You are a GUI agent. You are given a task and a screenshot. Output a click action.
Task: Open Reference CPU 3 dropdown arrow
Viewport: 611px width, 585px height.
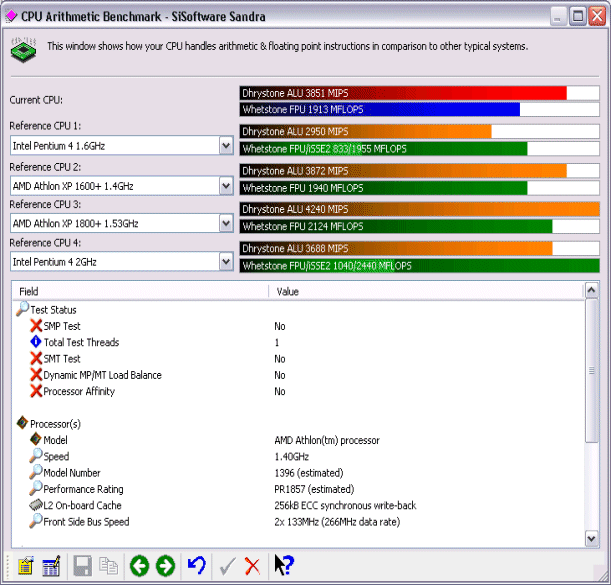tap(226, 223)
